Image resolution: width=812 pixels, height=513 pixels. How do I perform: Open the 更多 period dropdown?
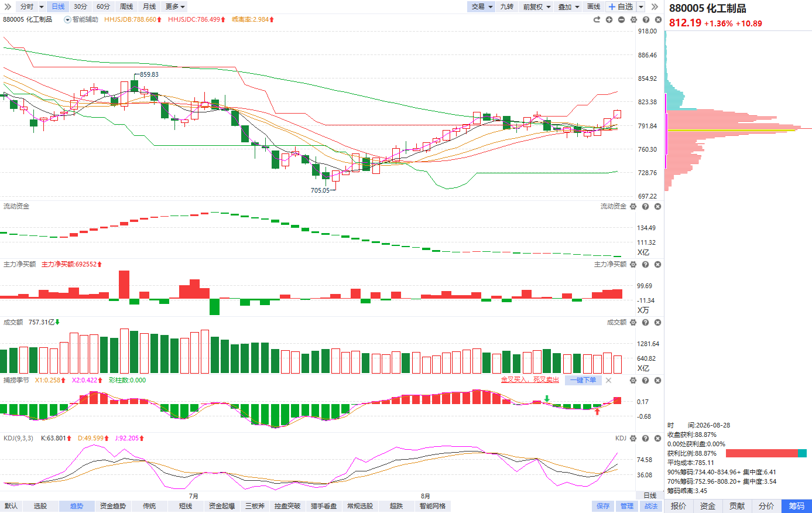[175, 6]
